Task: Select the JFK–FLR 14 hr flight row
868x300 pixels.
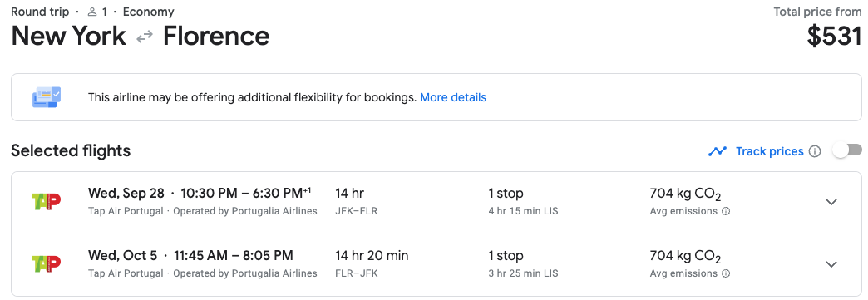Action: point(436,203)
